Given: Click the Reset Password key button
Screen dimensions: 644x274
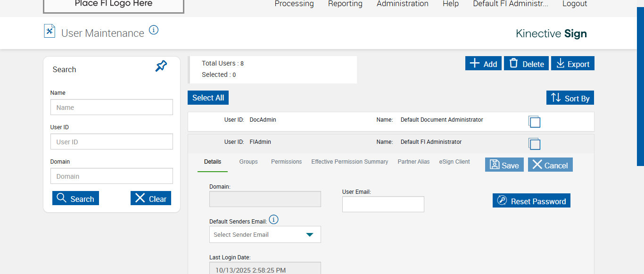Looking at the screenshot, I should 531,201.
